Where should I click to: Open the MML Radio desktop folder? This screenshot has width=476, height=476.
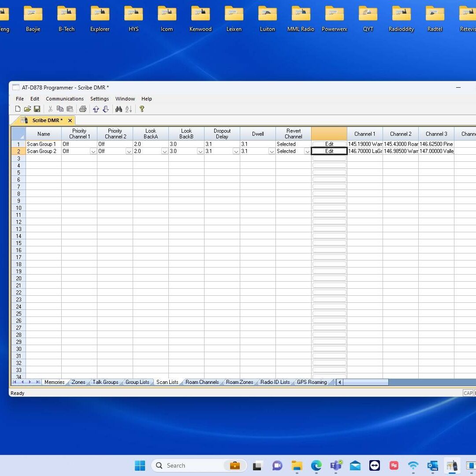[301, 19]
